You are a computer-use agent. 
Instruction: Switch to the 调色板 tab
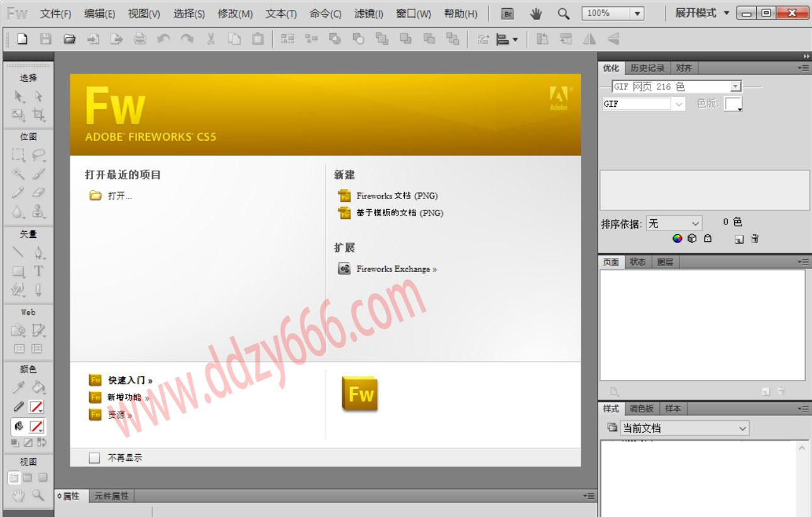(x=642, y=408)
